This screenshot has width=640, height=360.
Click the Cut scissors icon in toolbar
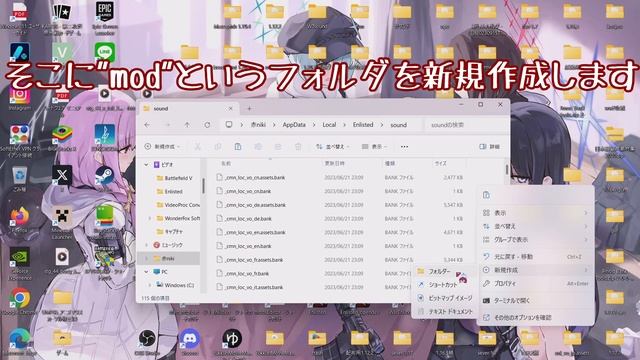[198, 147]
